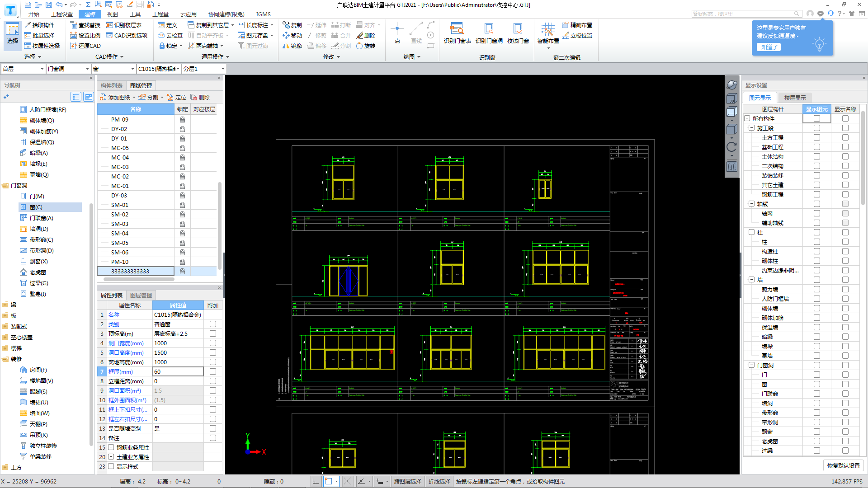Click 折线选择 in status bar
The image size is (868, 488).
(x=439, y=482)
